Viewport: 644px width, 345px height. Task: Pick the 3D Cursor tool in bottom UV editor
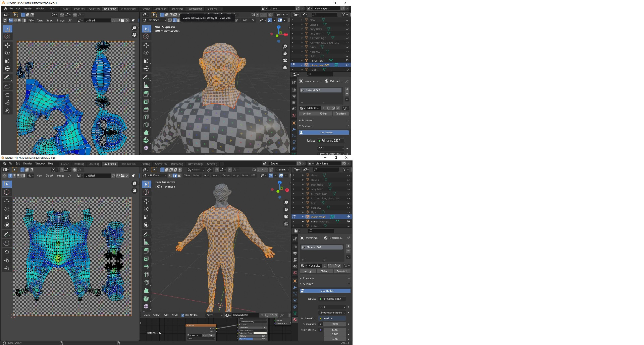click(7, 192)
